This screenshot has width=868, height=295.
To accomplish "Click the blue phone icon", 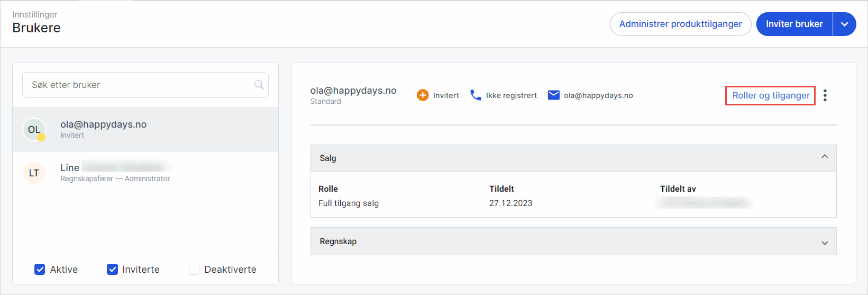I will point(476,95).
